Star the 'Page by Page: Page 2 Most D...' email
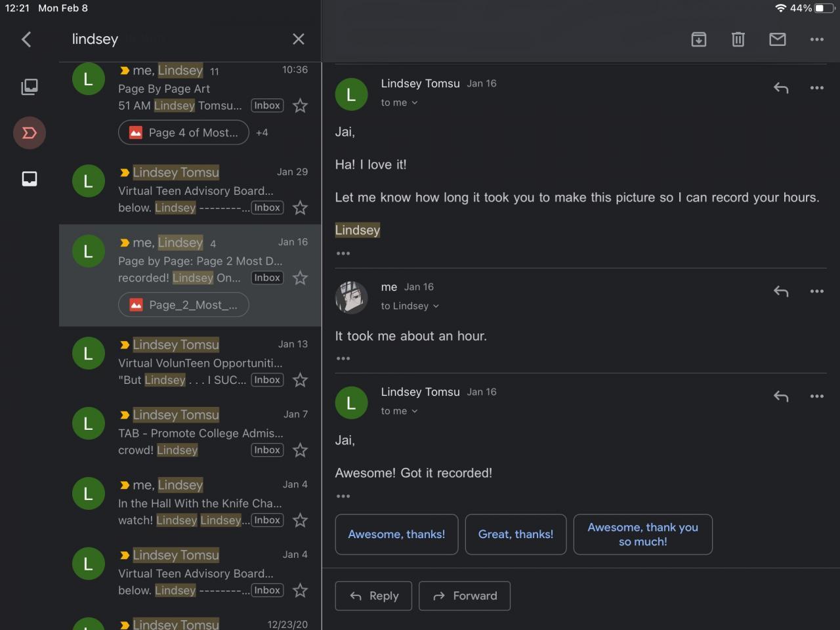Viewport: 840px width, 630px height. tap(300, 278)
